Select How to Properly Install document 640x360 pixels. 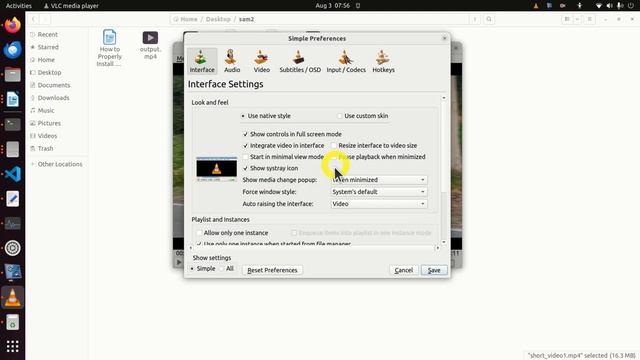tap(109, 48)
